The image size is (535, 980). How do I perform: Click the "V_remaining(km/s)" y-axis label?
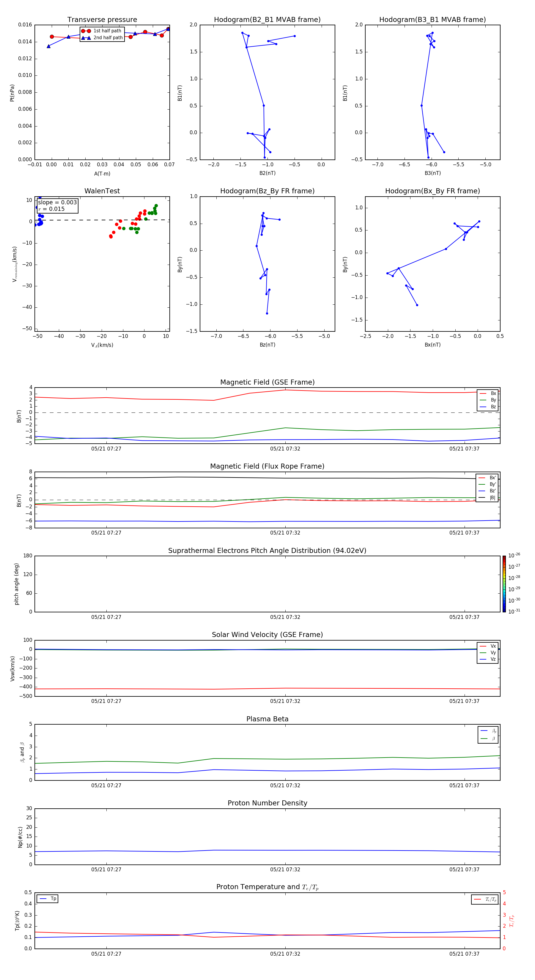15,264
